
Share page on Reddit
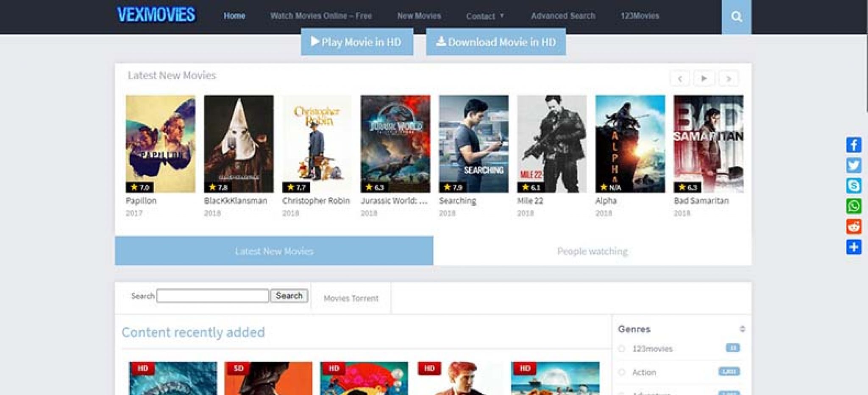click(854, 227)
